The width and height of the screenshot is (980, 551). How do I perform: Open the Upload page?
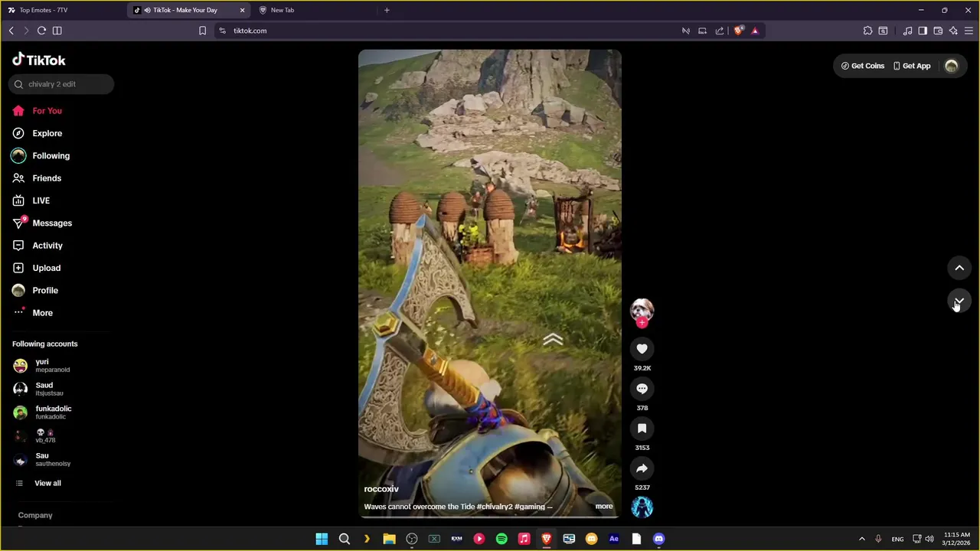click(37, 268)
